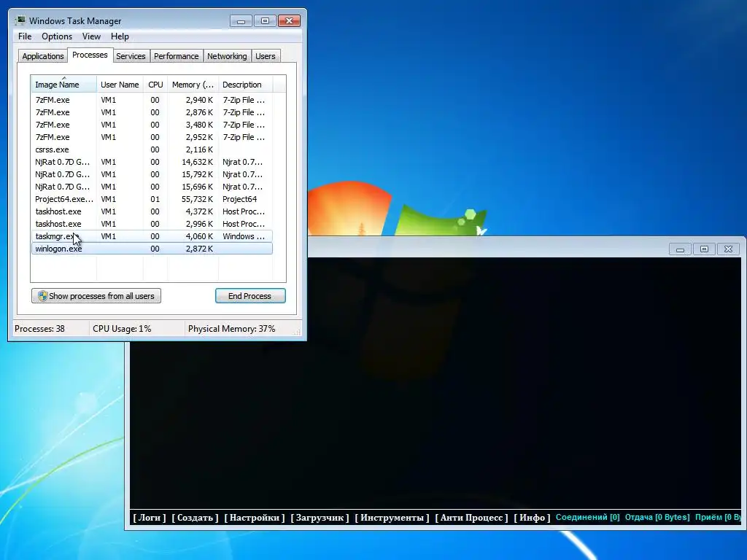Switch to the Services tab
747x560 pixels.
[x=131, y=56]
